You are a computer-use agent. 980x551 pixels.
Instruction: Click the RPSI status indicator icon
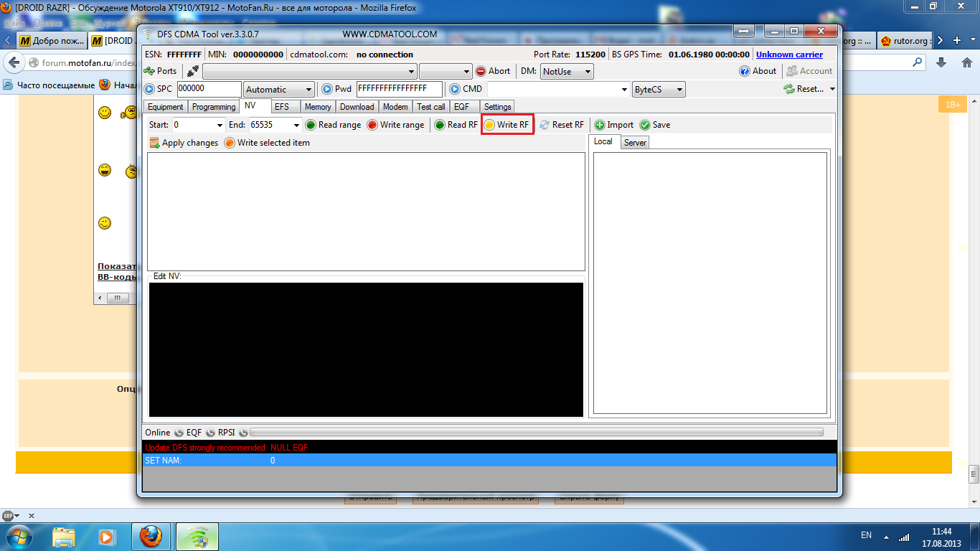click(243, 433)
